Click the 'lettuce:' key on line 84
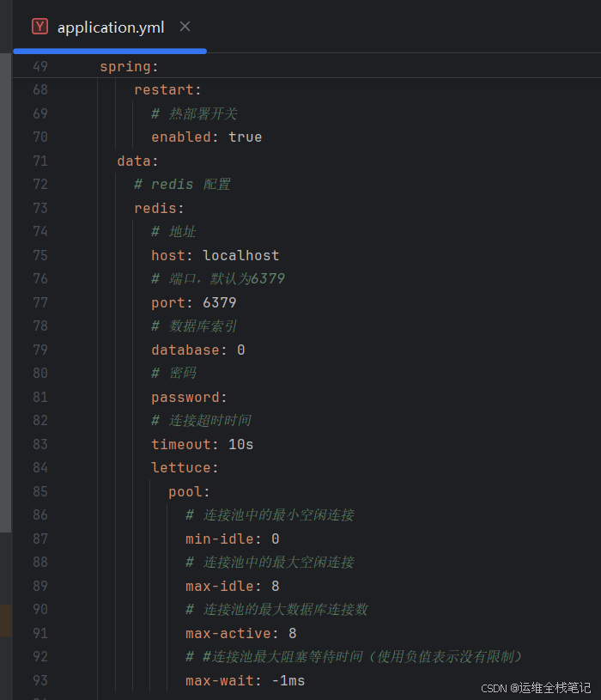 (x=185, y=467)
